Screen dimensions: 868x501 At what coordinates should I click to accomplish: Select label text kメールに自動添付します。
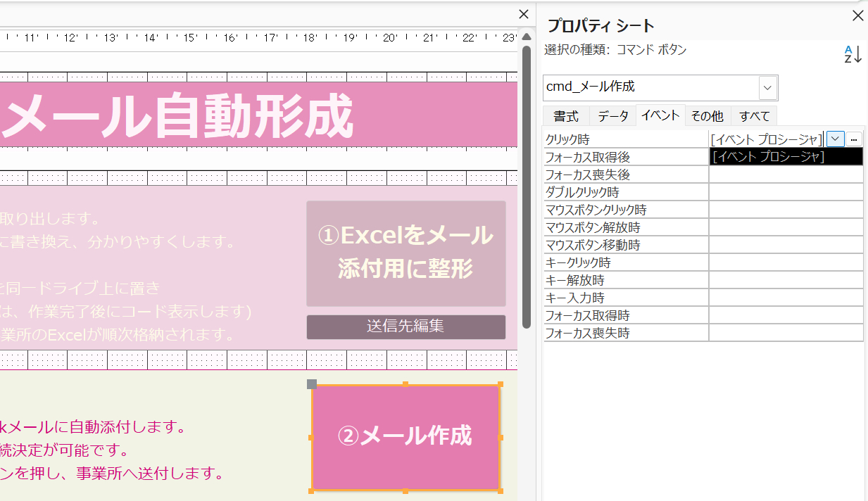92,427
